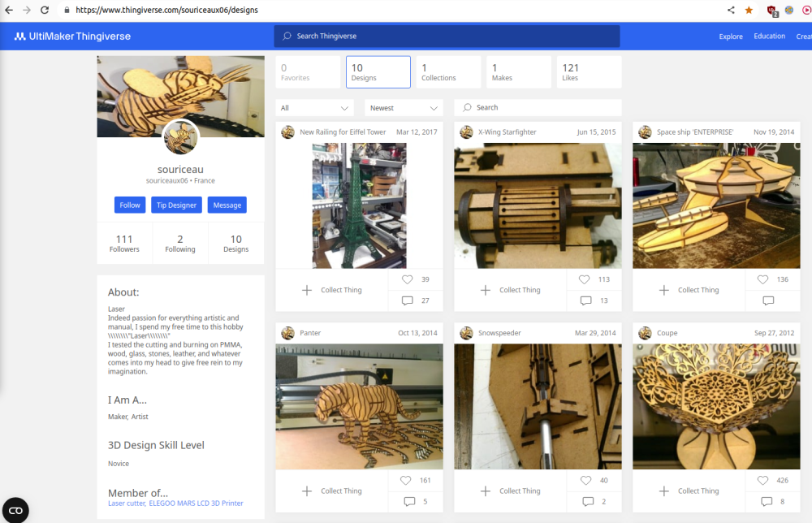Open the Newest sort dropdown

pyautogui.click(x=404, y=108)
